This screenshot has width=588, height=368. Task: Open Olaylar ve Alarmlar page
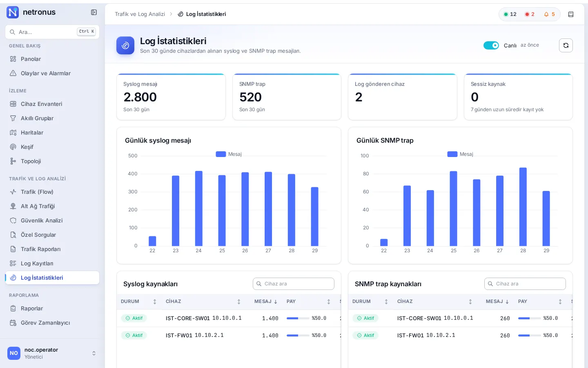click(x=52, y=73)
